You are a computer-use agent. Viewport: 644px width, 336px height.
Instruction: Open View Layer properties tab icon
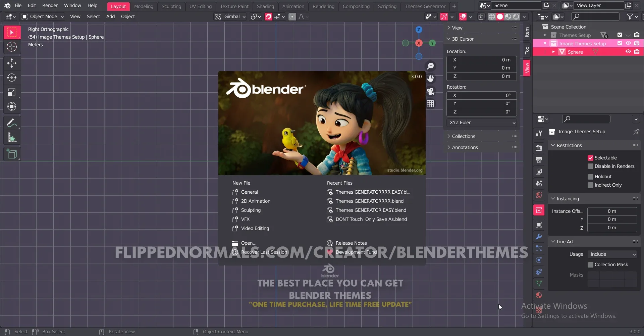click(x=539, y=172)
